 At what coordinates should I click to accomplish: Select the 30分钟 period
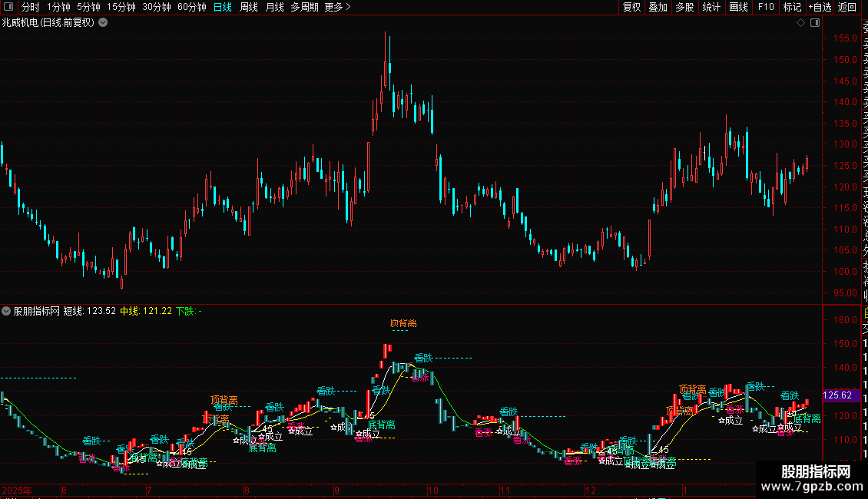click(157, 7)
